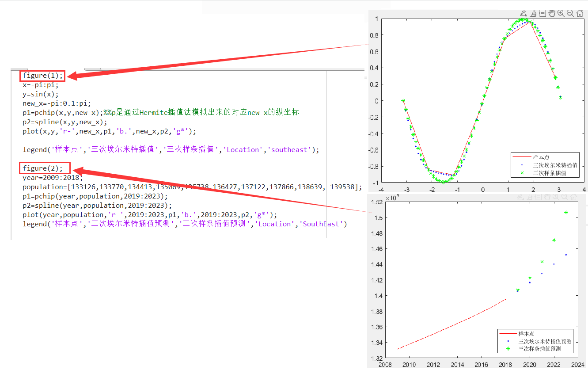
Task: Click the plot(year,population,'r-'...) line
Action: [x=150, y=214]
